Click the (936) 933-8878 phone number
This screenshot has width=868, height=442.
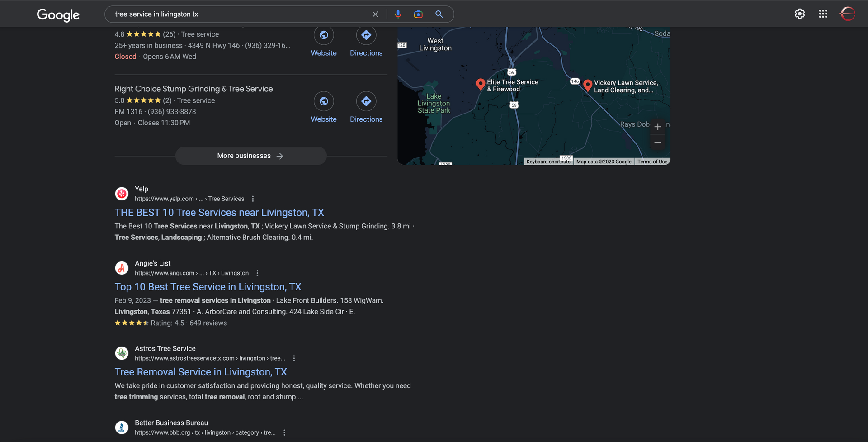coord(172,112)
